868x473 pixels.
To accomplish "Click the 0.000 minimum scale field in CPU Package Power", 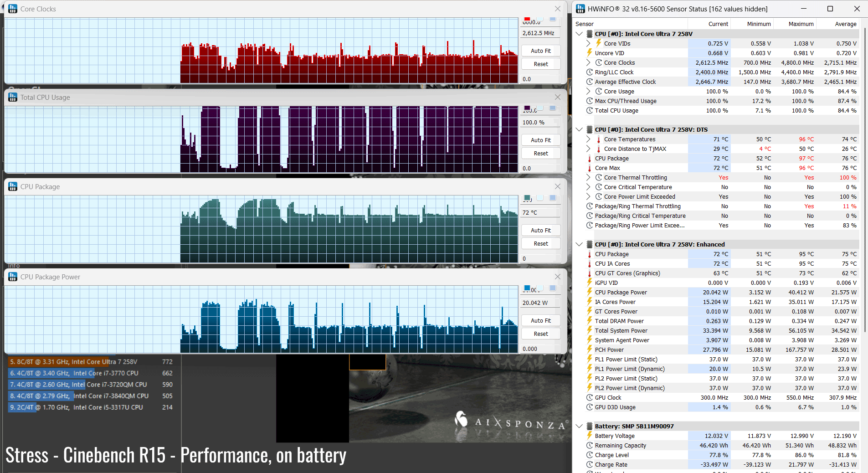I will [x=541, y=349].
